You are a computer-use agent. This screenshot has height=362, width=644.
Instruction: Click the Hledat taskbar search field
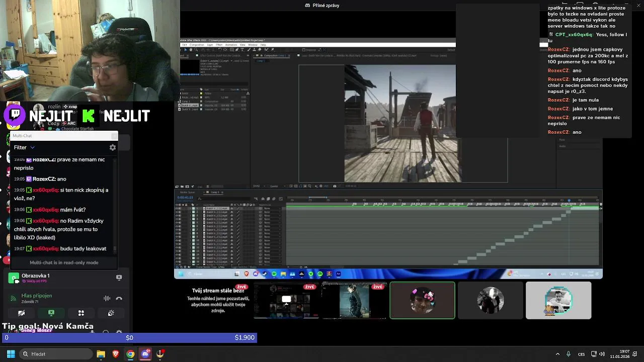point(56,354)
